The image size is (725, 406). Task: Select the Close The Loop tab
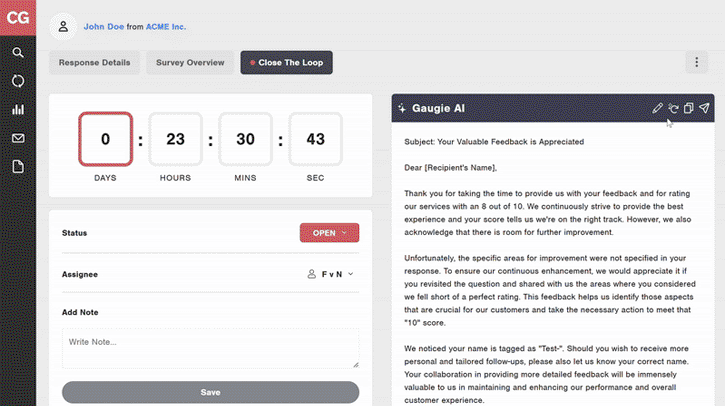286,62
